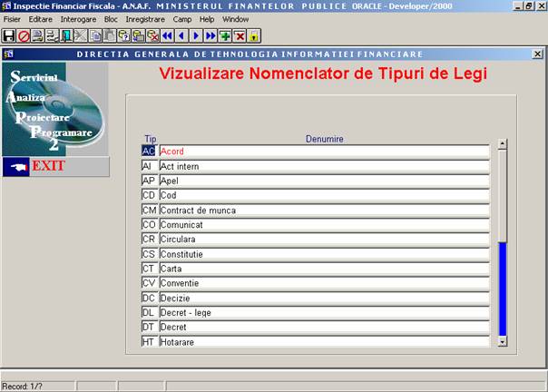This screenshot has height=392, width=548.
Task: Delete record using red X icon
Action: click(240, 35)
